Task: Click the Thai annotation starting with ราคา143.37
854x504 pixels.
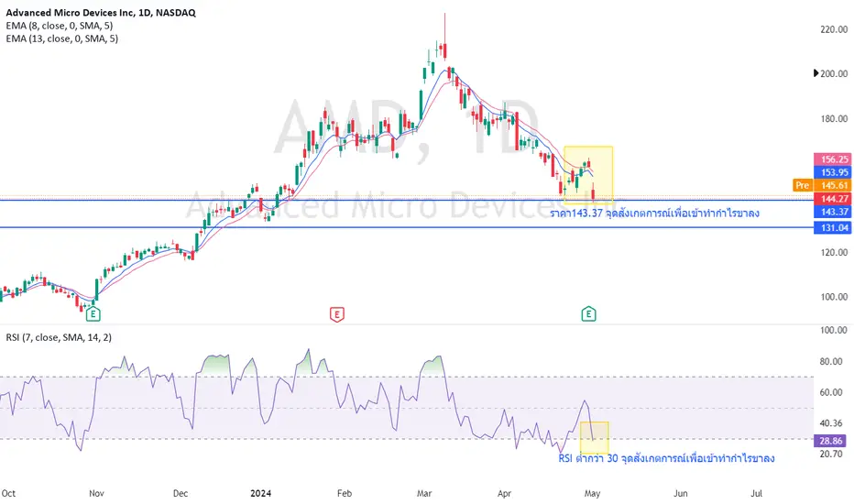Action: click(x=654, y=213)
